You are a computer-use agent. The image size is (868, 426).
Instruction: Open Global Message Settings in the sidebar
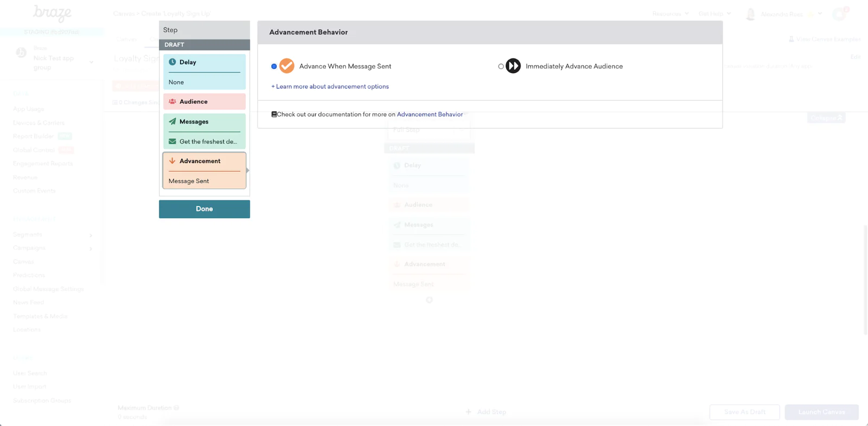pos(48,289)
